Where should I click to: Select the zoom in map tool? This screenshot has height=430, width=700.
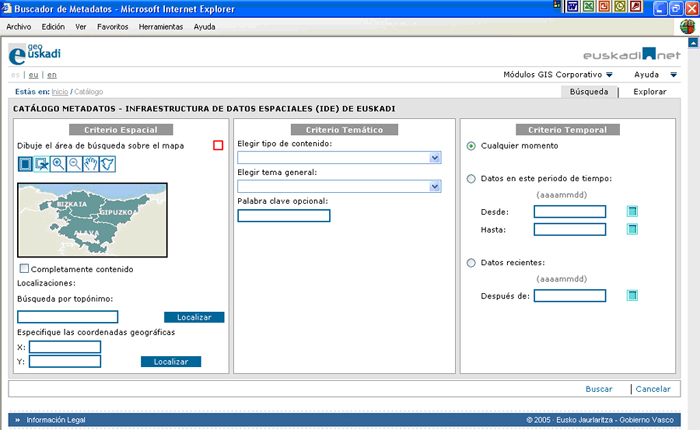(x=58, y=164)
